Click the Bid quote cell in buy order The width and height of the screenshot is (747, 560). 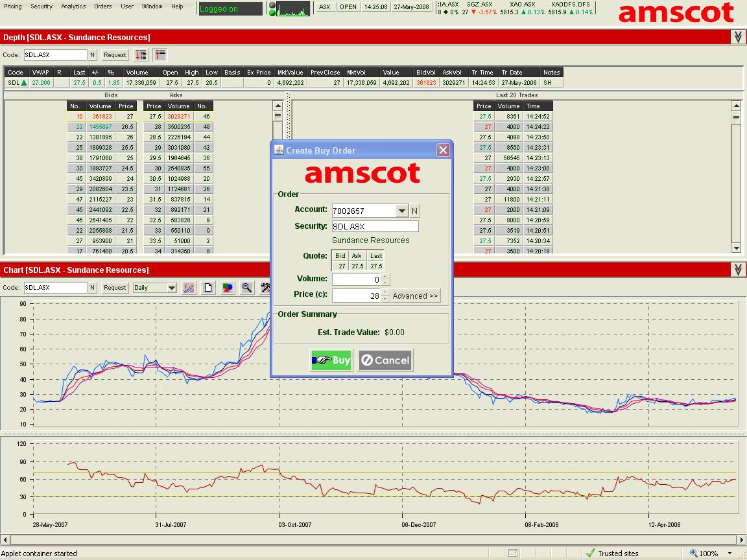(x=340, y=266)
